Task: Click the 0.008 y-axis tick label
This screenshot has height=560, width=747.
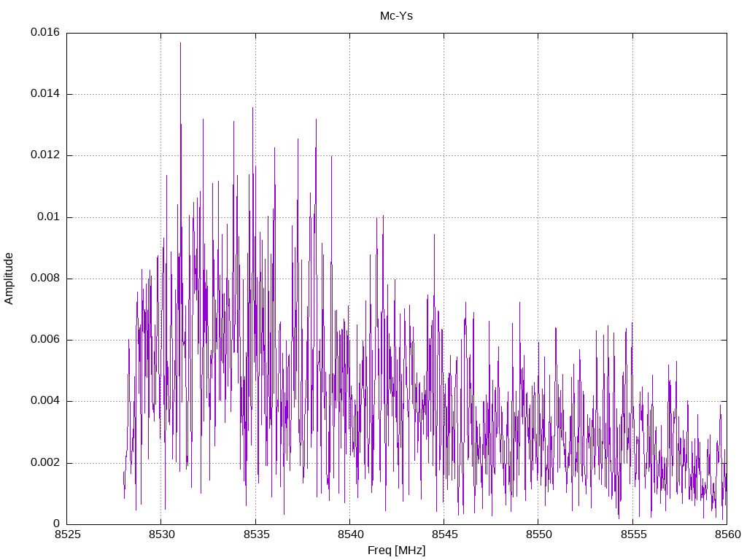Action: 45,279
